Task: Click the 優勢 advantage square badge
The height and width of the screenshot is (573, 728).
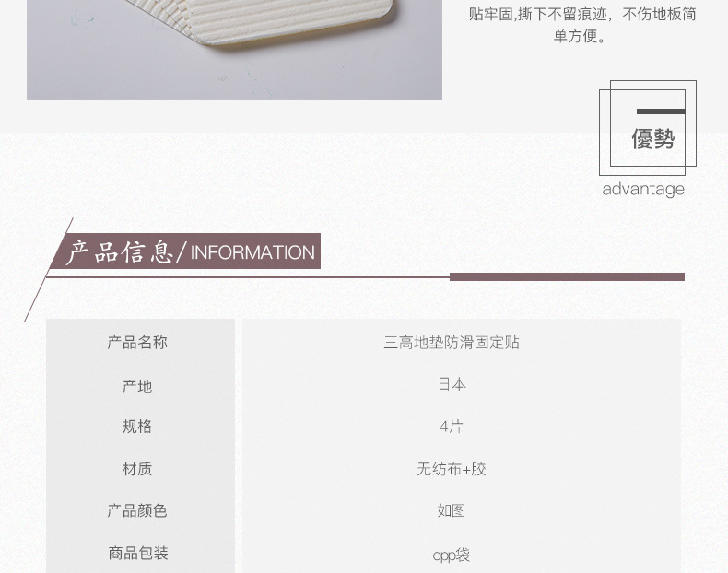Action: click(x=648, y=128)
